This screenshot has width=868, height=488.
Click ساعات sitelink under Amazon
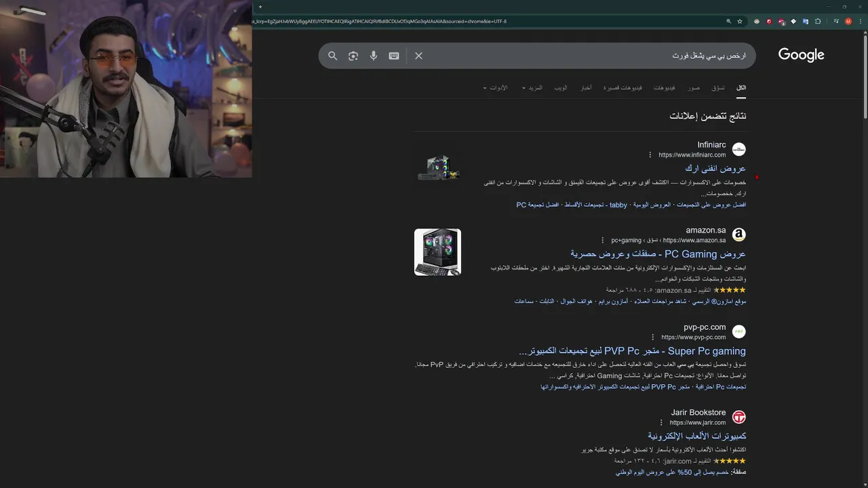point(524,302)
